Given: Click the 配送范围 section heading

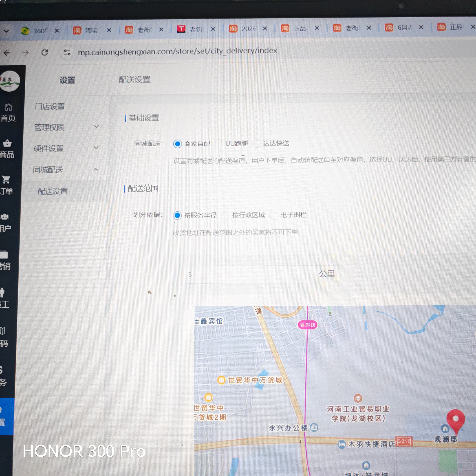Looking at the screenshot, I should point(143,188).
